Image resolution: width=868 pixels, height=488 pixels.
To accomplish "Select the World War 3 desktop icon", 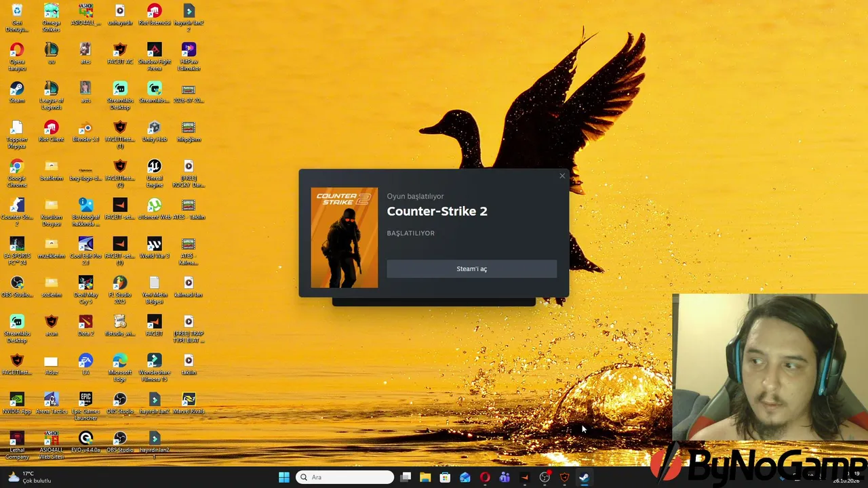I will 155,248.
